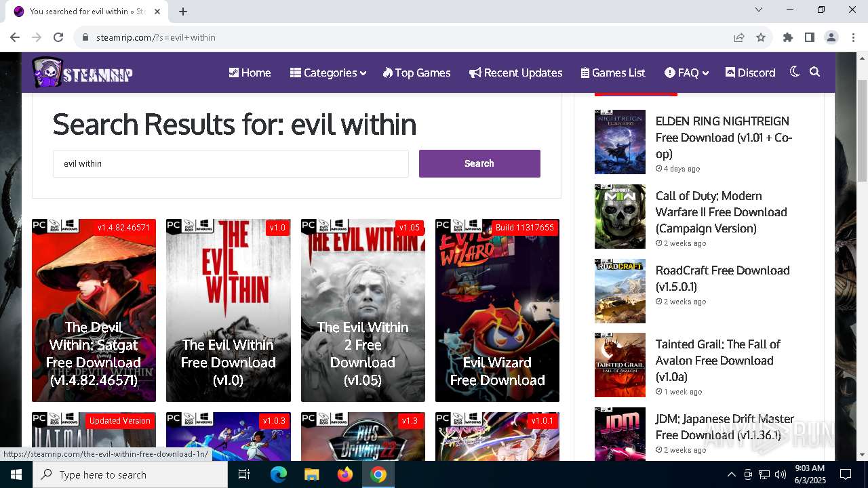Open RoadCraft Free Download (v1.5.0.1) link
The width and height of the screenshot is (868, 488).
[723, 278]
